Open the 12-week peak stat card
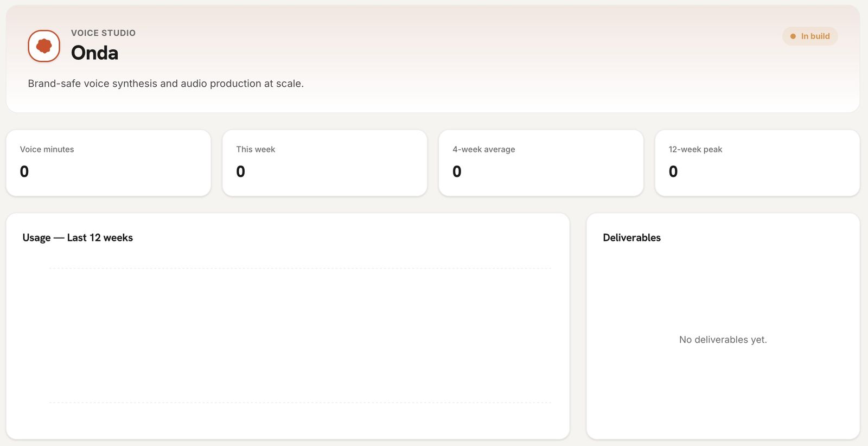Viewport: 868px width, 446px height. (757, 163)
